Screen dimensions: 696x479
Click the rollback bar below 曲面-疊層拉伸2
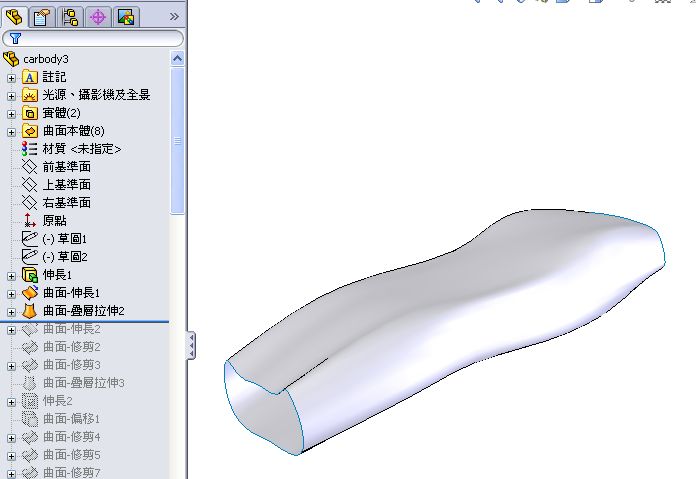84,321
